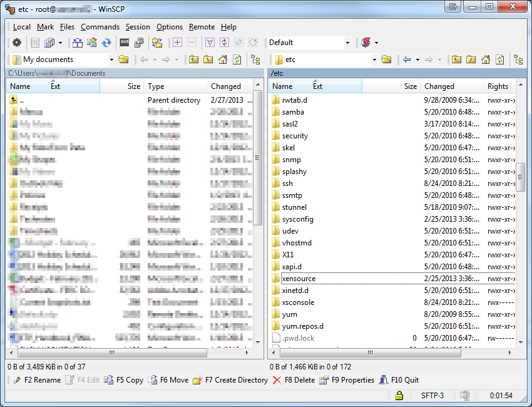This screenshot has height=407, width=532.
Task: Click the synchronize directories icon
Action: tap(91, 43)
